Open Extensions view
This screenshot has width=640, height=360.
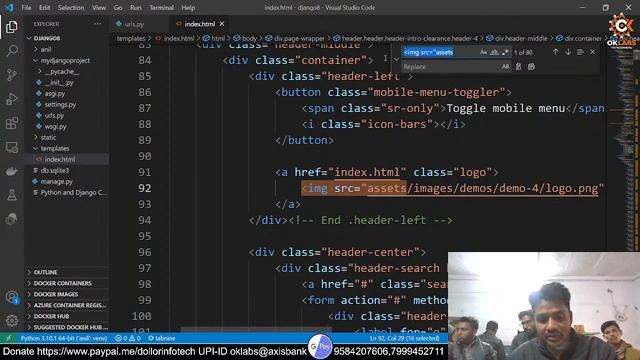[x=11, y=123]
